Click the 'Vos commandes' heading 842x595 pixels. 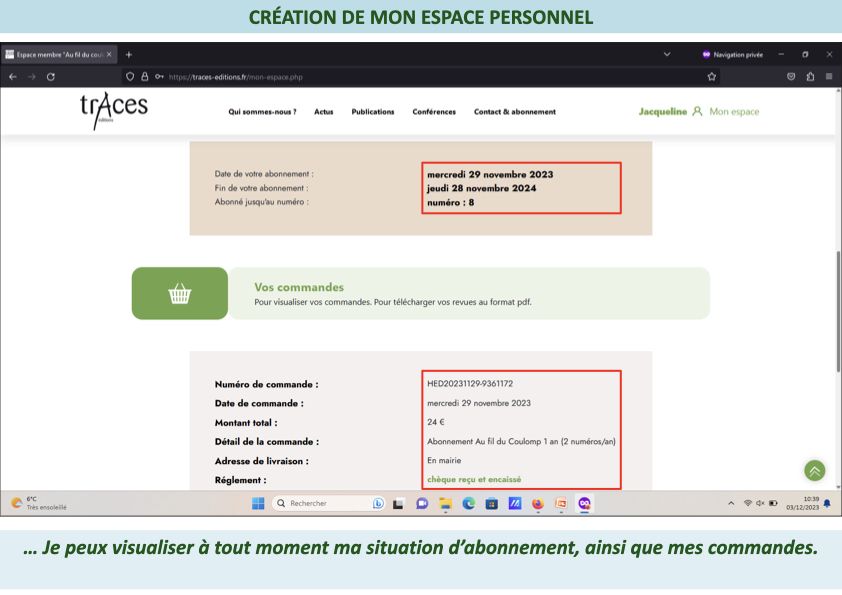299,287
